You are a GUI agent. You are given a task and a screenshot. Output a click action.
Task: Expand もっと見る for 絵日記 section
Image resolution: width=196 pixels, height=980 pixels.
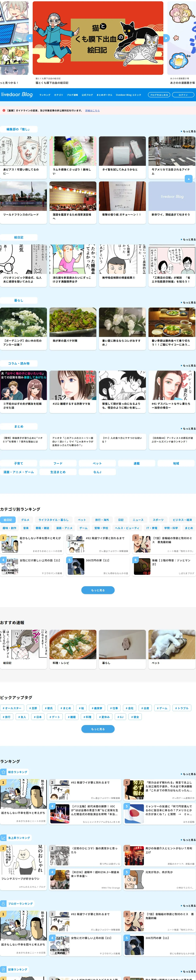188,239
